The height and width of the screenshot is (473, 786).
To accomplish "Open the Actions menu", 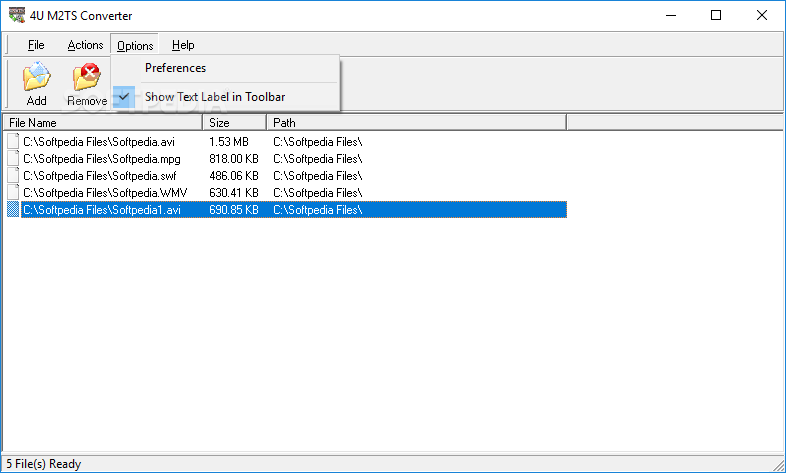I will [85, 45].
